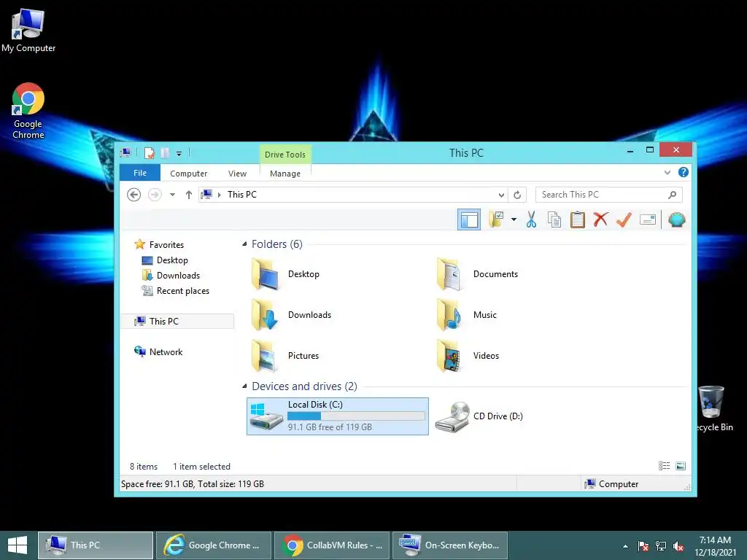
Task: Show hidden tray icons arrow
Action: [x=625, y=546]
